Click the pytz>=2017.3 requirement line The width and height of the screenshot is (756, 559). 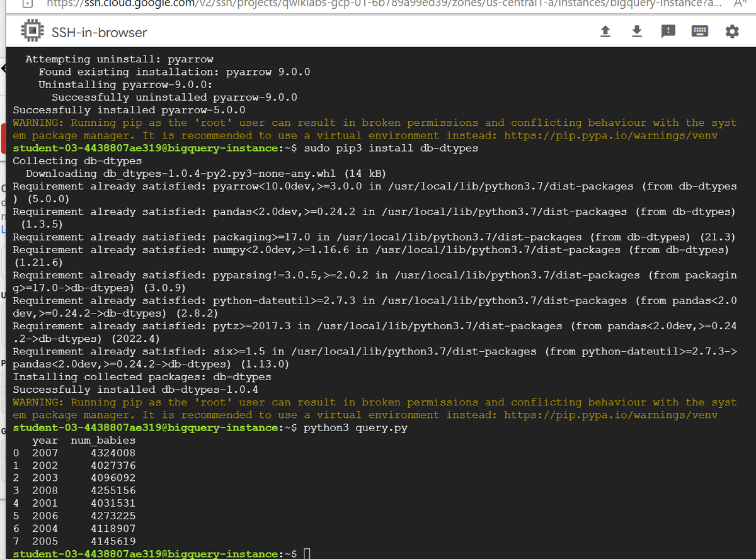tap(375, 332)
